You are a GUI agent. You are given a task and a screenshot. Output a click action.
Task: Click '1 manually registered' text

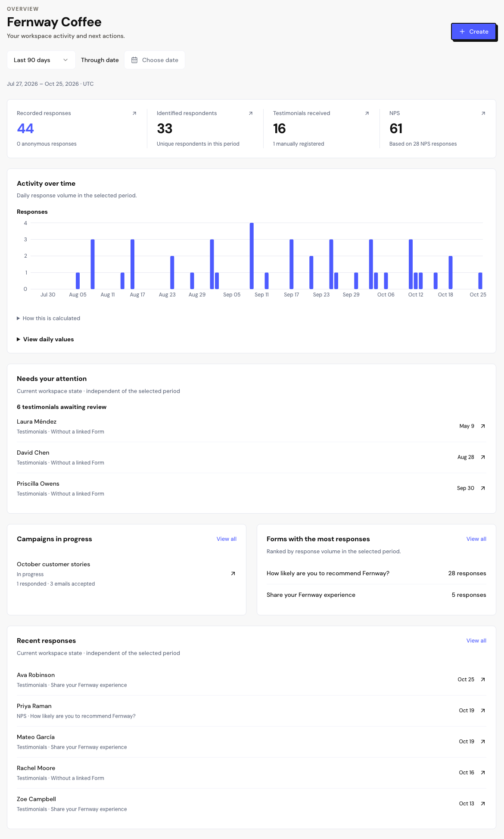click(x=299, y=144)
